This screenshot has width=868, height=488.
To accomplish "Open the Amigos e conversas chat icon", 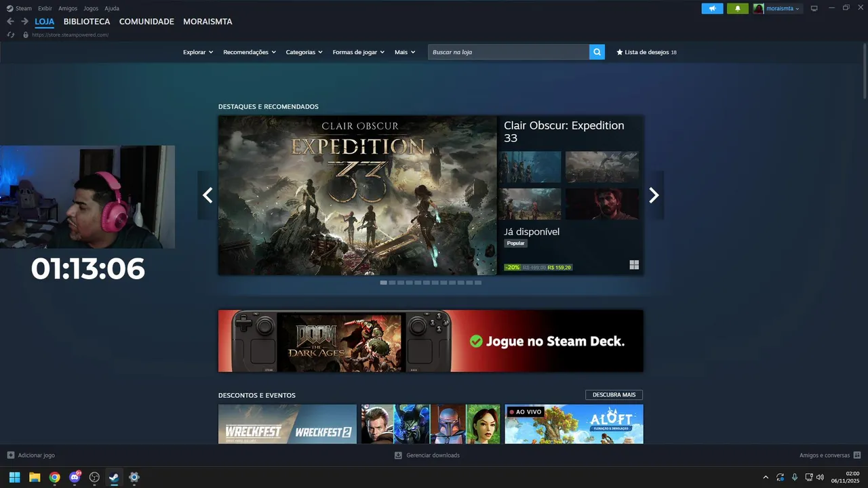I will click(x=857, y=455).
